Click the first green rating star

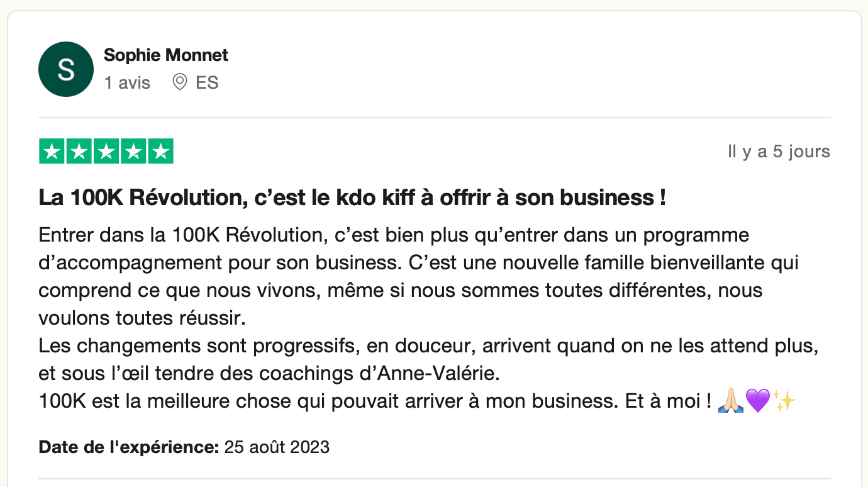point(52,152)
